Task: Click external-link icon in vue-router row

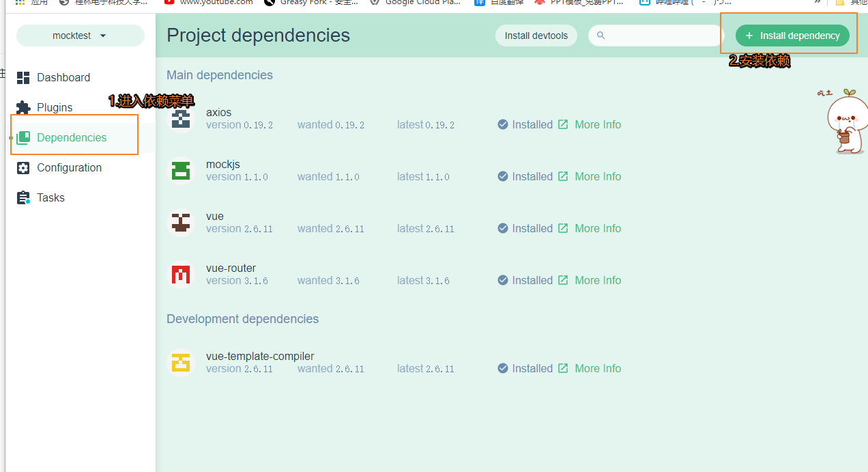Action: click(563, 280)
